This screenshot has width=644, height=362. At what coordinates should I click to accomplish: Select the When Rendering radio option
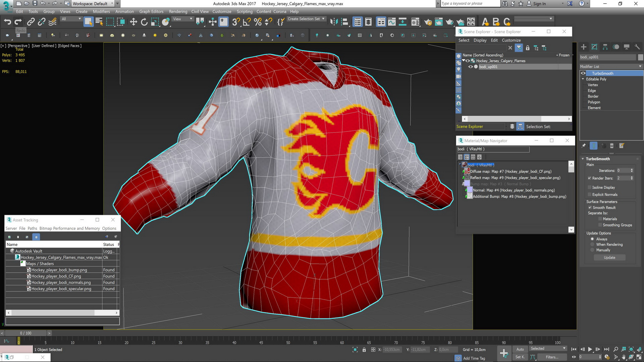coord(592,244)
